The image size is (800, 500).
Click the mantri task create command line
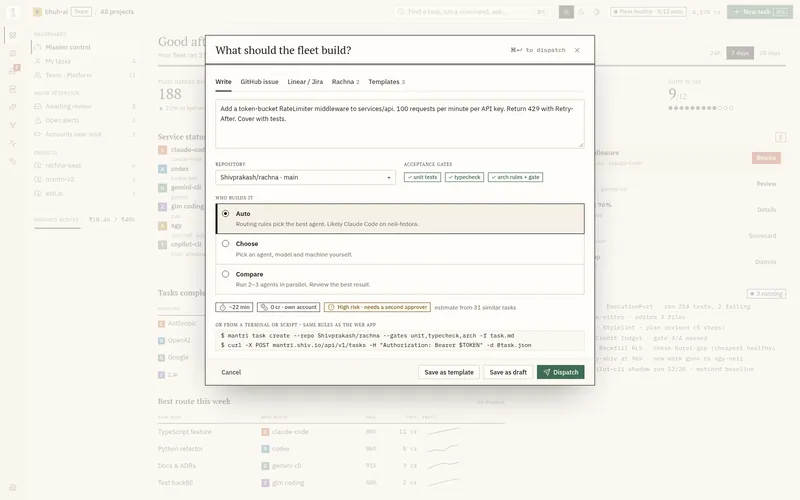367,336
